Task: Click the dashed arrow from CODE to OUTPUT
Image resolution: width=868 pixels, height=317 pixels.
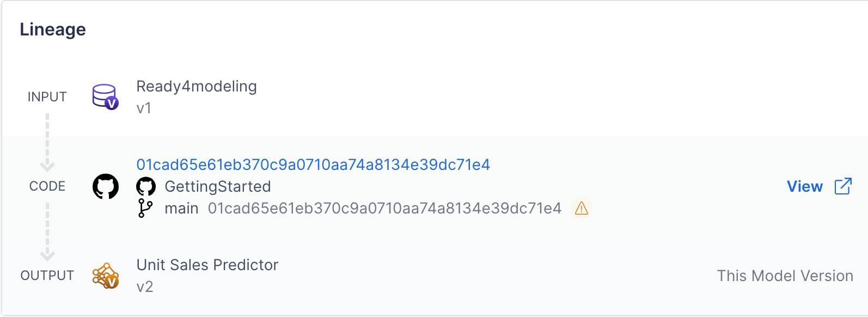Action: click(47, 231)
